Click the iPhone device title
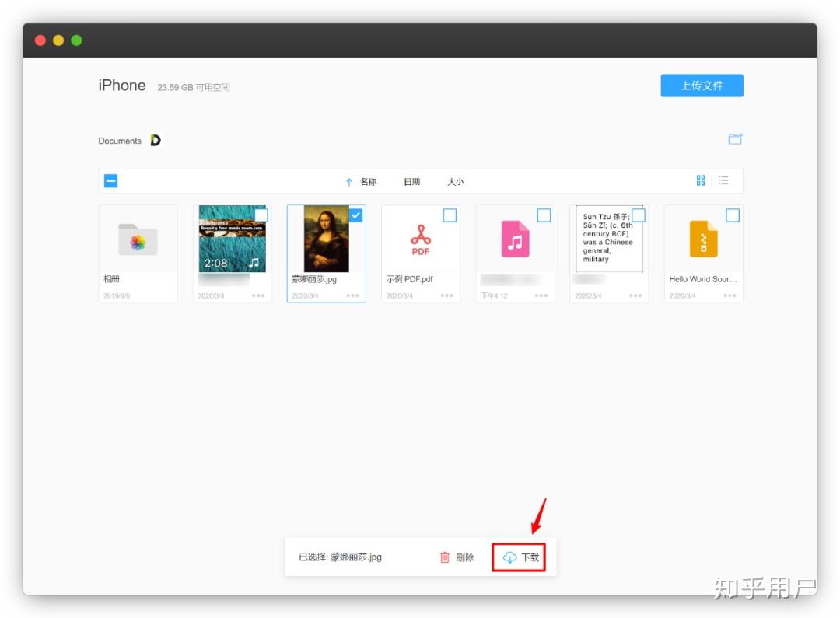Image resolution: width=840 pixels, height=618 pixels. (x=122, y=86)
